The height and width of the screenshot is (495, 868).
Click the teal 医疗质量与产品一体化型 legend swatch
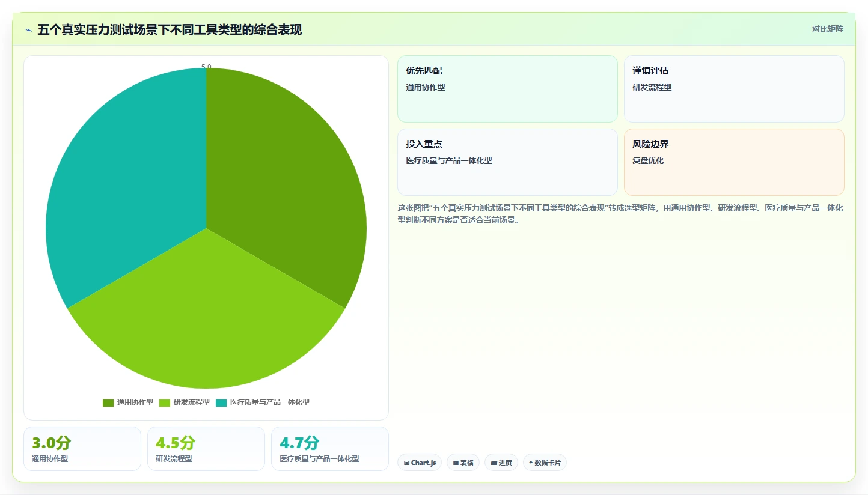click(x=221, y=402)
